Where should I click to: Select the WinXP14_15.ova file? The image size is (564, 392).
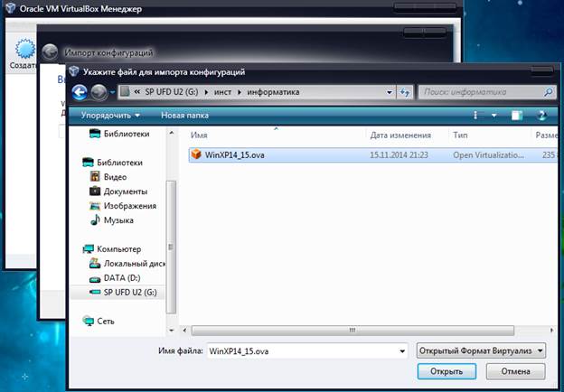click(372, 154)
